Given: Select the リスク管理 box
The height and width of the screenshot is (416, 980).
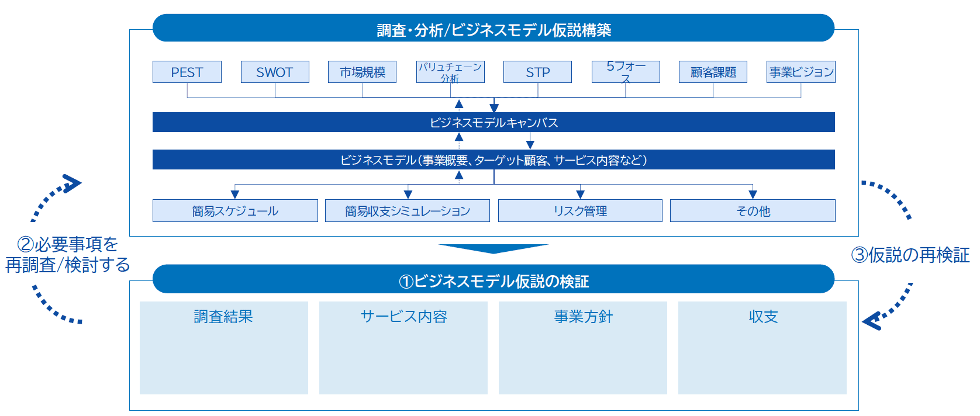Looking at the screenshot, I should point(580,210).
